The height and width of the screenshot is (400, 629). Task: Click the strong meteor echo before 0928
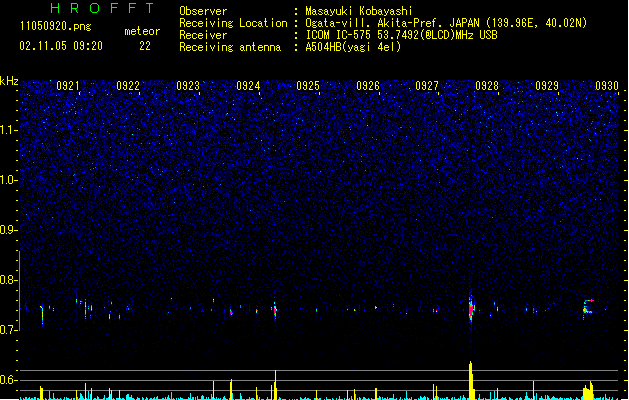click(x=471, y=310)
